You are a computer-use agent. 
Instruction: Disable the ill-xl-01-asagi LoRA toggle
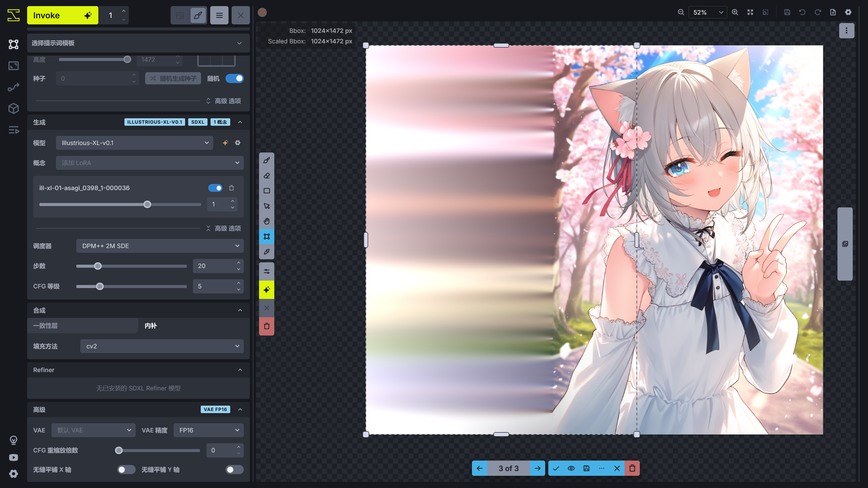tap(215, 188)
